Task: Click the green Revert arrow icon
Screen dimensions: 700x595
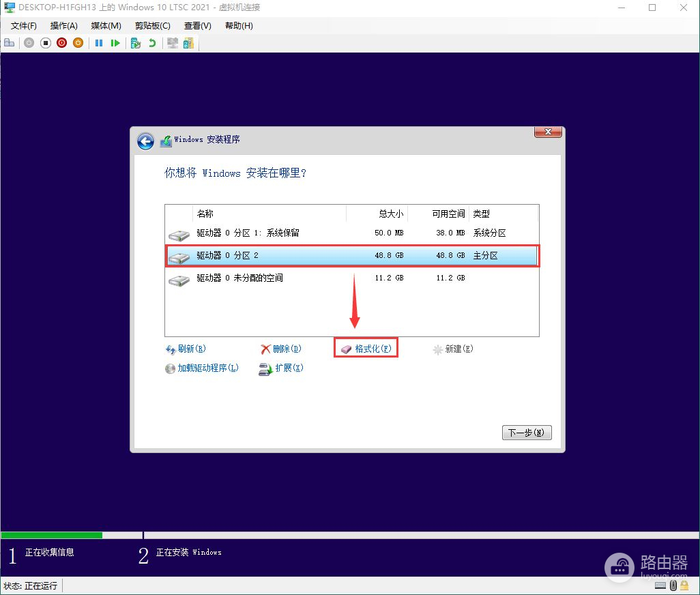Action: [x=152, y=43]
